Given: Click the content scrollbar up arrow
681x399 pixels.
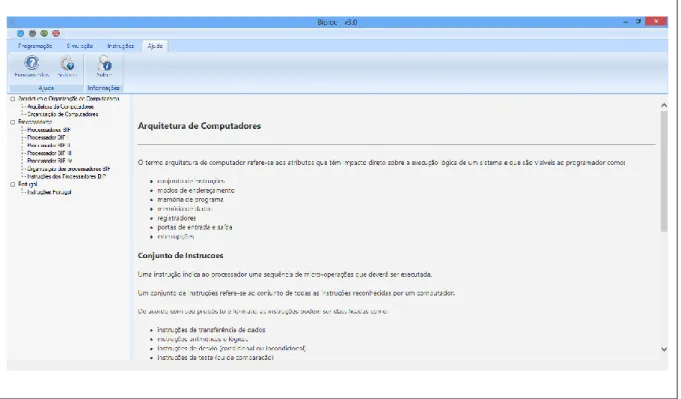Looking at the screenshot, I should tap(664, 106).
